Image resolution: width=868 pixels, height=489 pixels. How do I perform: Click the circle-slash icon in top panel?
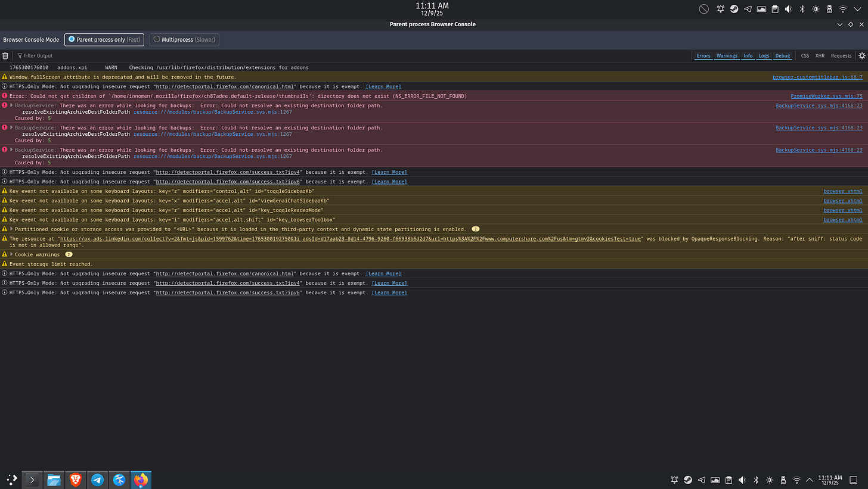704,9
